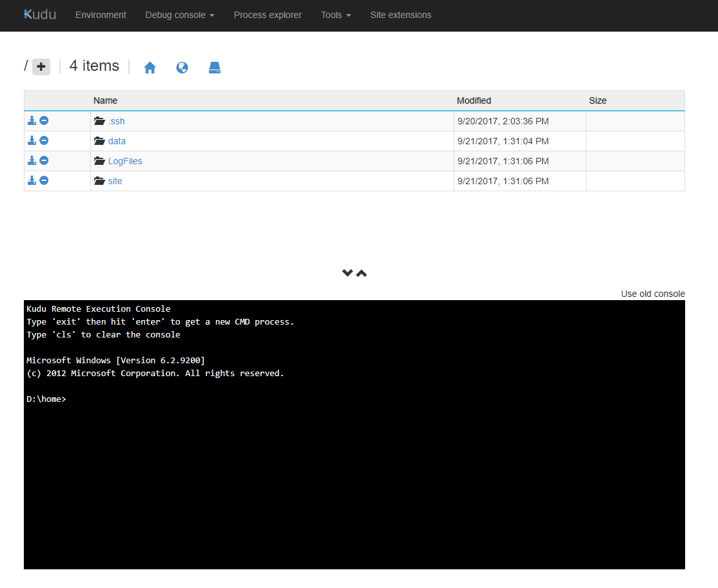This screenshot has width=718, height=588.
Task: Click the system drive icon
Action: coord(215,68)
